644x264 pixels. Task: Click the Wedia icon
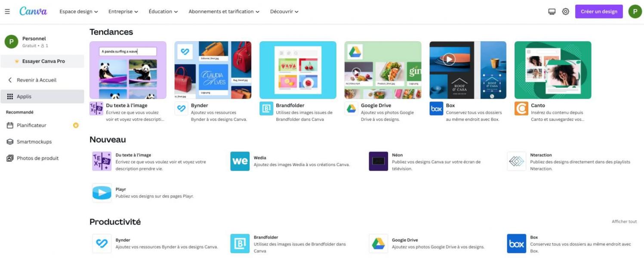(x=240, y=161)
